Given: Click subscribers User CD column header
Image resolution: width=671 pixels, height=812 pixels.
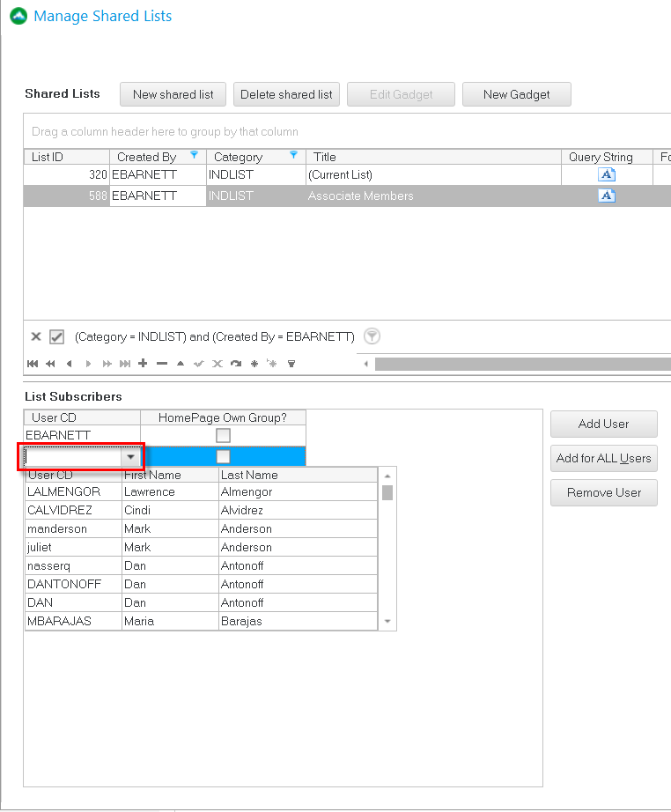Looking at the screenshot, I should [82, 417].
